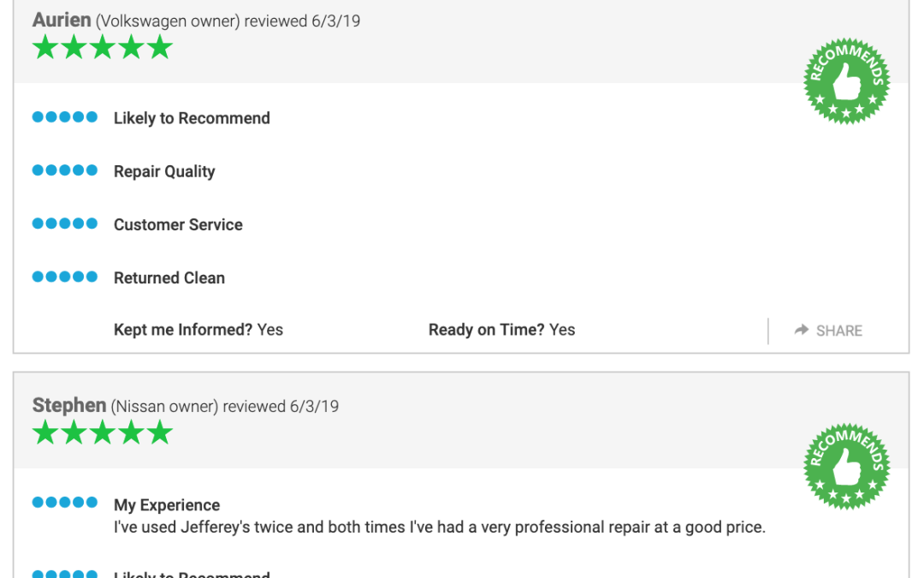Click the blue dots beside Customer Service

pos(65,223)
